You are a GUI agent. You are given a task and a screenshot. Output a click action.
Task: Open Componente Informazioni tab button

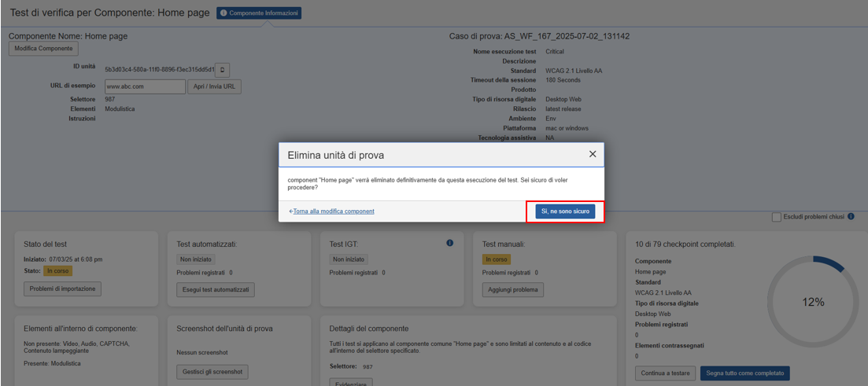pos(259,13)
